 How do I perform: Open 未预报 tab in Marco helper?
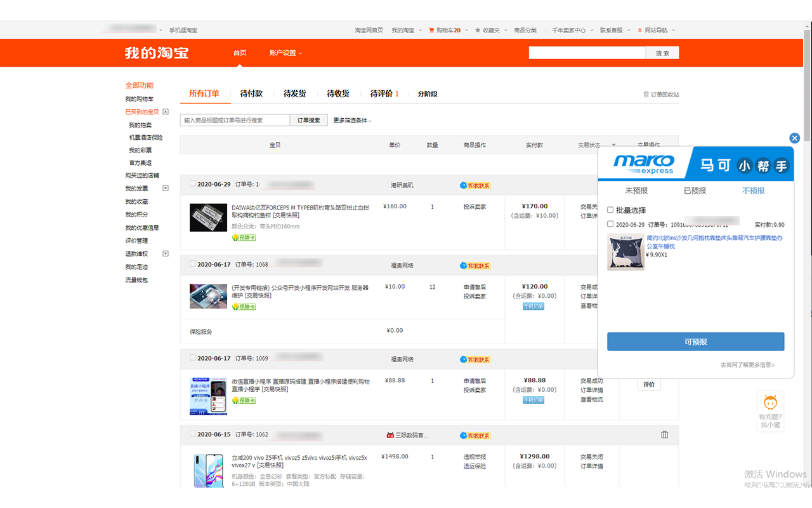click(x=636, y=190)
